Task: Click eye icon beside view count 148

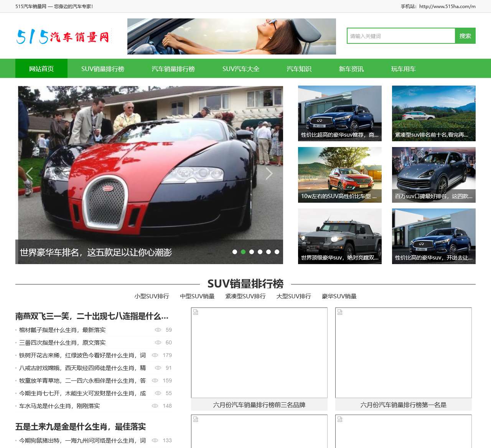Action: [155, 406]
